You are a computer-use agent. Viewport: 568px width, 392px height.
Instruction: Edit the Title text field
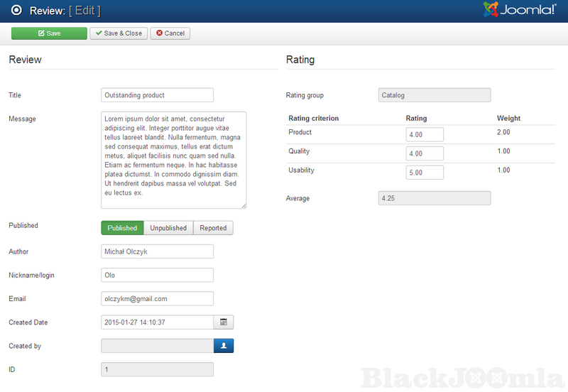point(157,95)
